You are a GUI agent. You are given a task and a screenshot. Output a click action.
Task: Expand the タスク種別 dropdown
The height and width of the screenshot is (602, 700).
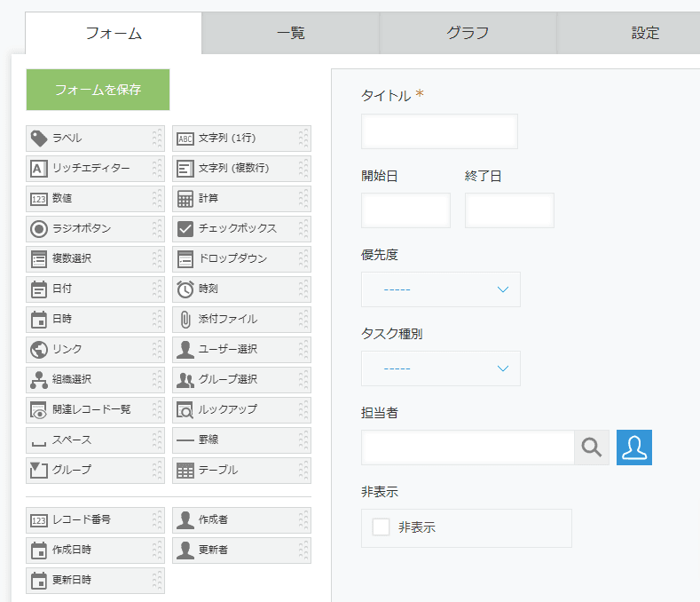[441, 368]
